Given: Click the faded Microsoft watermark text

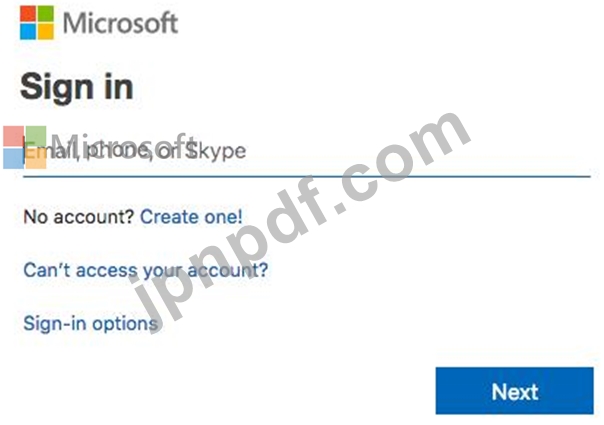Looking at the screenshot, I should (x=124, y=147).
